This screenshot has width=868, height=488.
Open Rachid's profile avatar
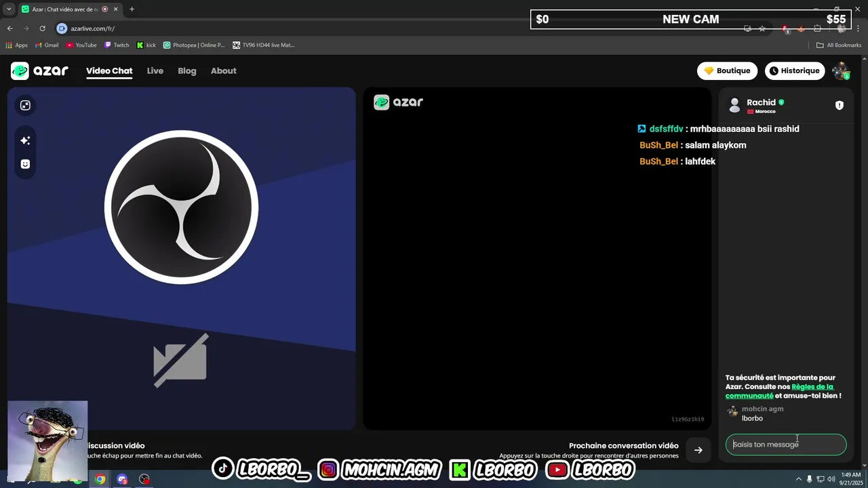point(734,105)
